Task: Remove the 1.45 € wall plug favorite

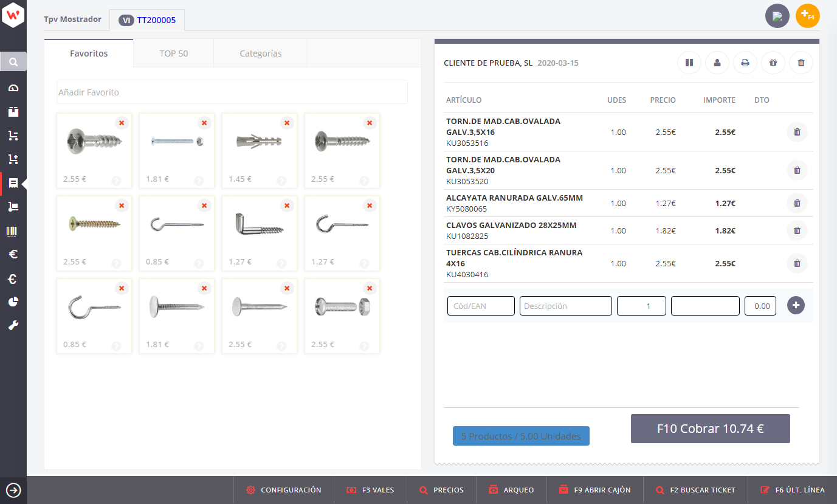Action: coord(287,123)
